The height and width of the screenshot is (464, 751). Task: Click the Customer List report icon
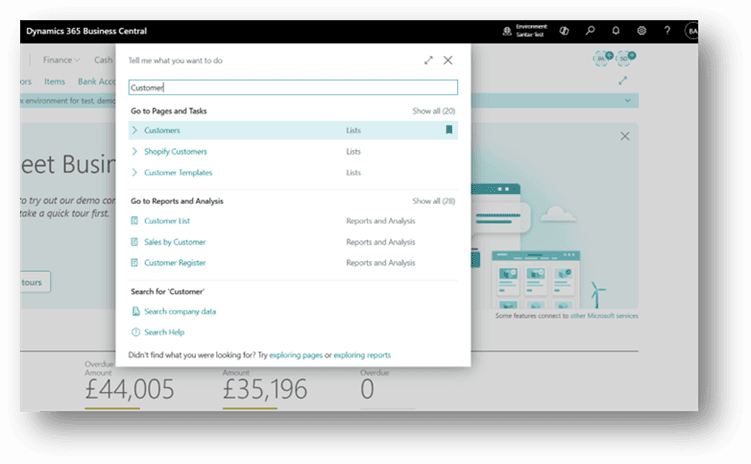click(135, 221)
